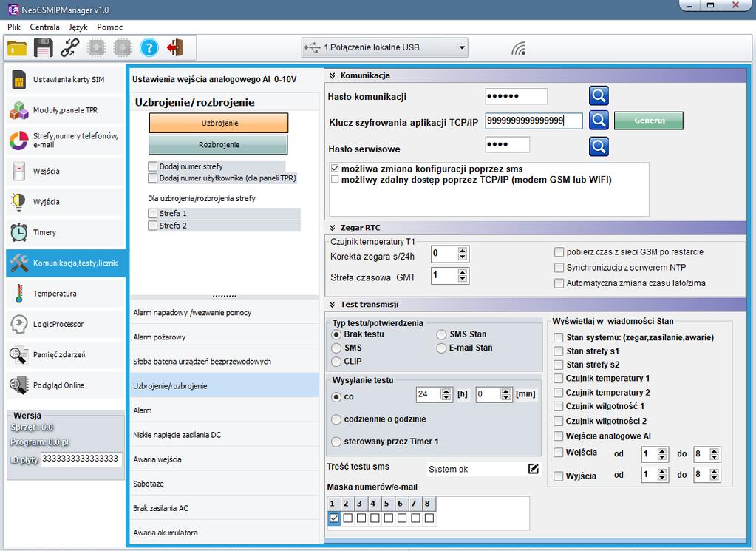Open Podgląd Online section
This screenshot has height=551, width=756.
(66, 385)
